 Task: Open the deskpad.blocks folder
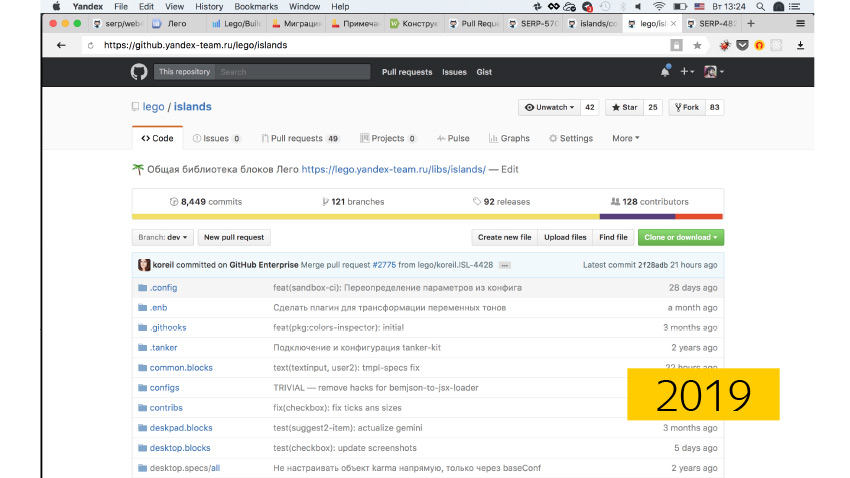(181, 428)
